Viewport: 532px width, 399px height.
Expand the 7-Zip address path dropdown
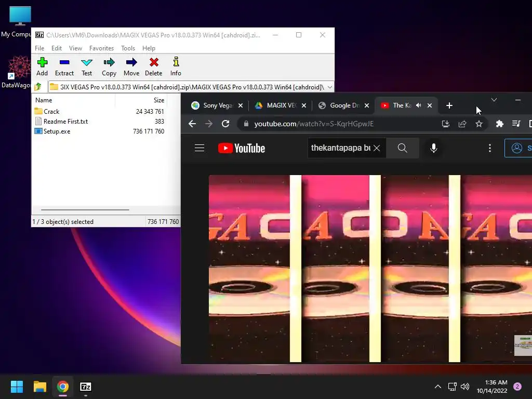[329, 87]
